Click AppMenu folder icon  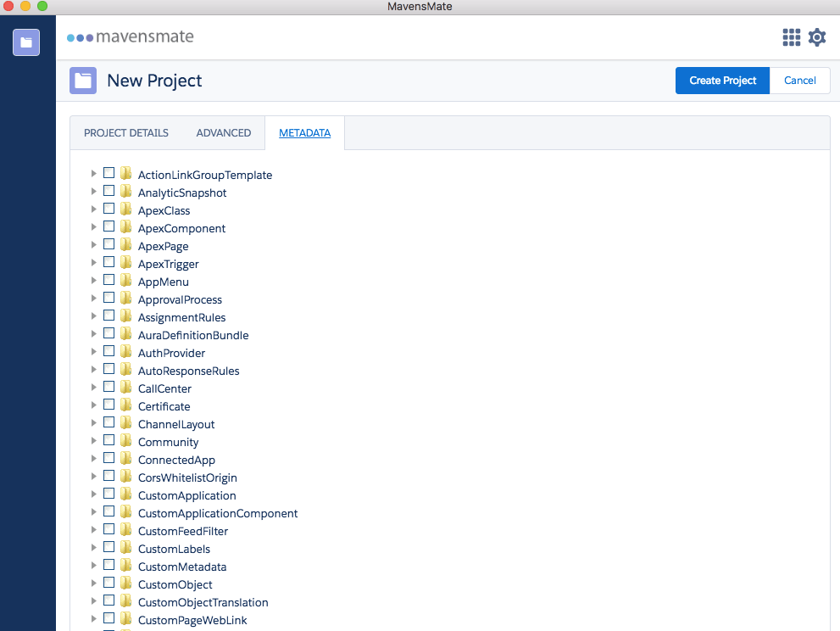pyautogui.click(x=126, y=280)
